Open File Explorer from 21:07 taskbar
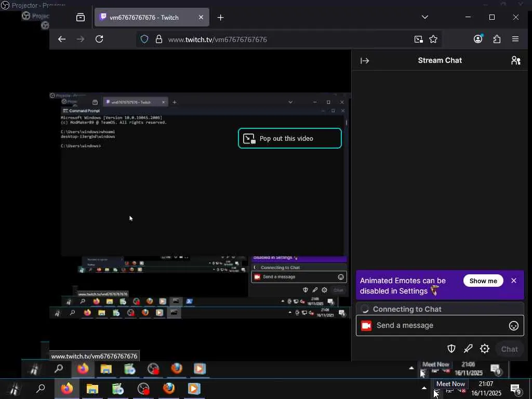The height and width of the screenshot is (399, 532). (x=92, y=389)
